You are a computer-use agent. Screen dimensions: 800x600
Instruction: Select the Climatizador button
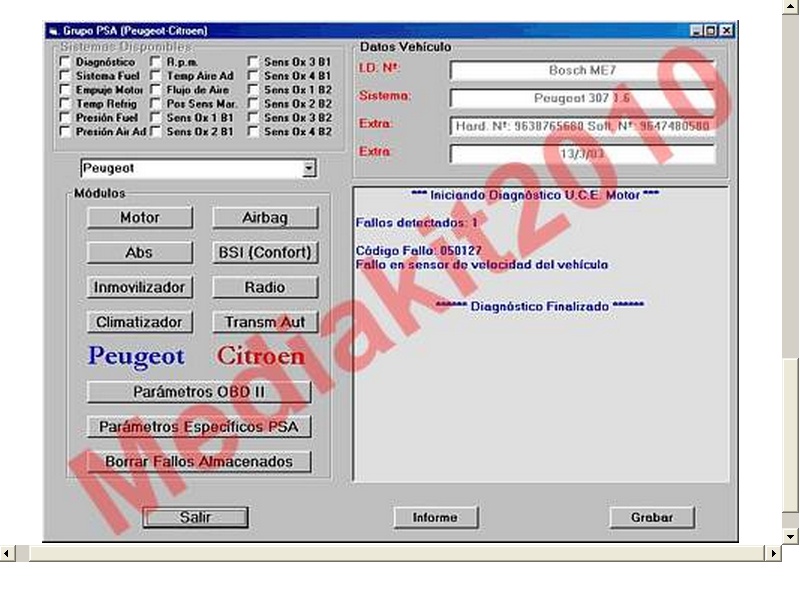(x=140, y=322)
